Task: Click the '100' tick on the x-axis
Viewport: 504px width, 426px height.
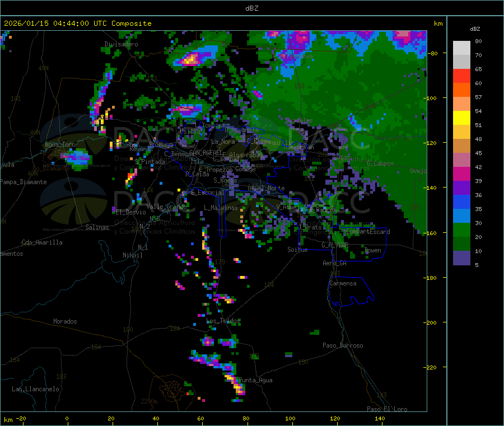Action: [x=290, y=418]
